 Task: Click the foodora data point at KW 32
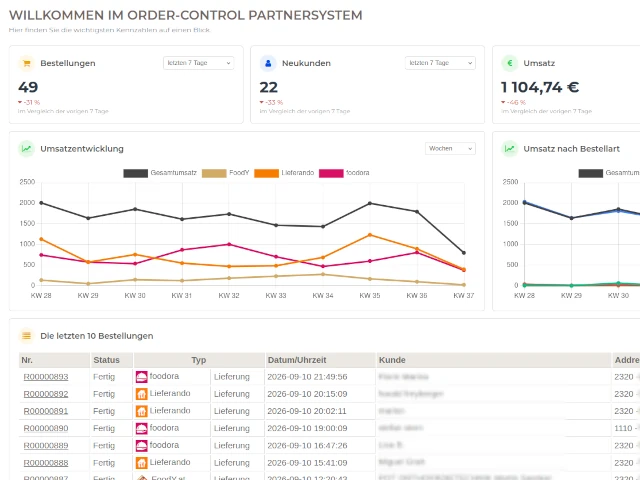pos(229,244)
